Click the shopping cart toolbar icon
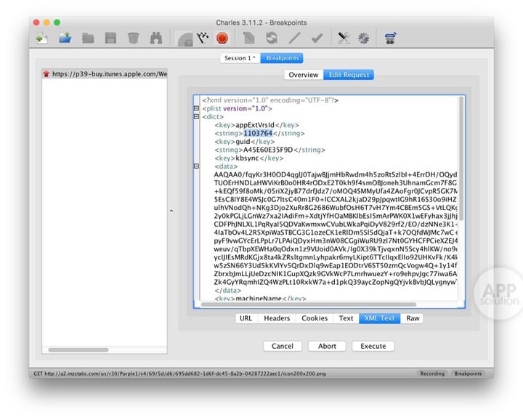The image size is (523, 420). click(x=389, y=38)
